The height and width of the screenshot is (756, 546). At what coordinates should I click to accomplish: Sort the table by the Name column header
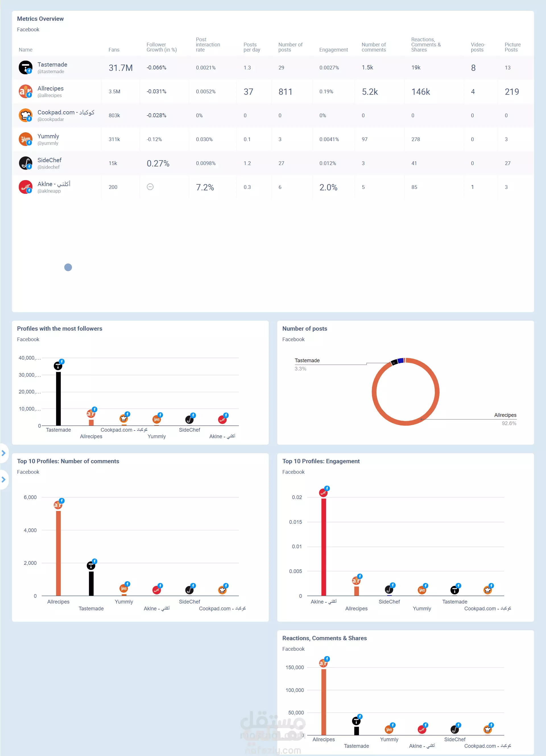[26, 50]
